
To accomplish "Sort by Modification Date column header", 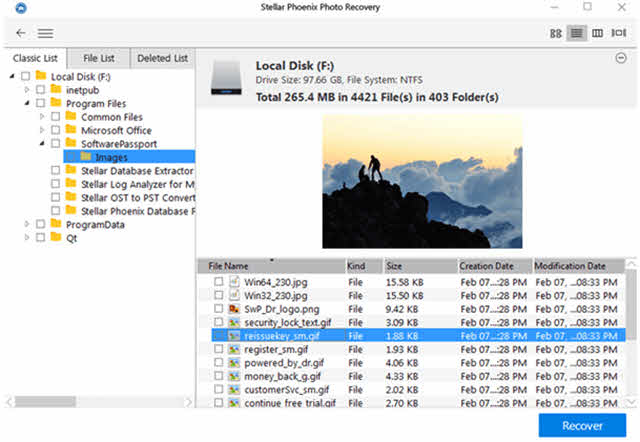I will pyautogui.click(x=579, y=266).
